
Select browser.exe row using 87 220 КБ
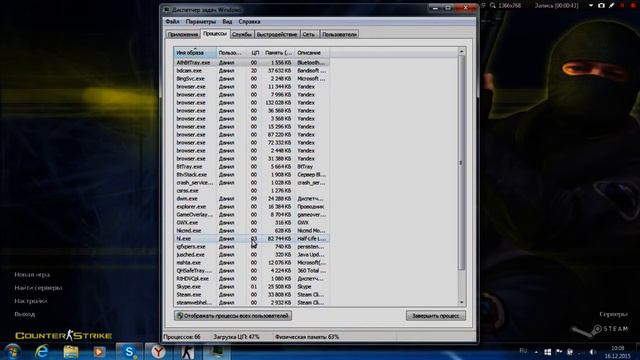pos(251,135)
